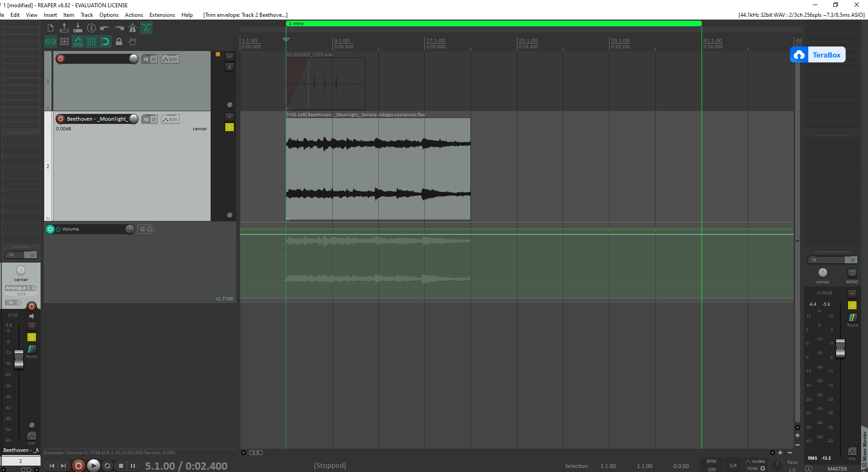Open the View menu

pos(31,15)
